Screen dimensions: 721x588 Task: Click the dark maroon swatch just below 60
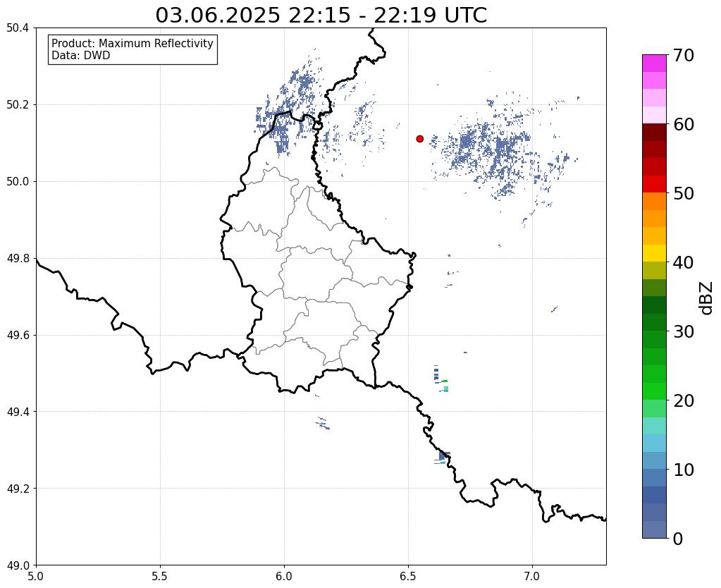pos(654,132)
